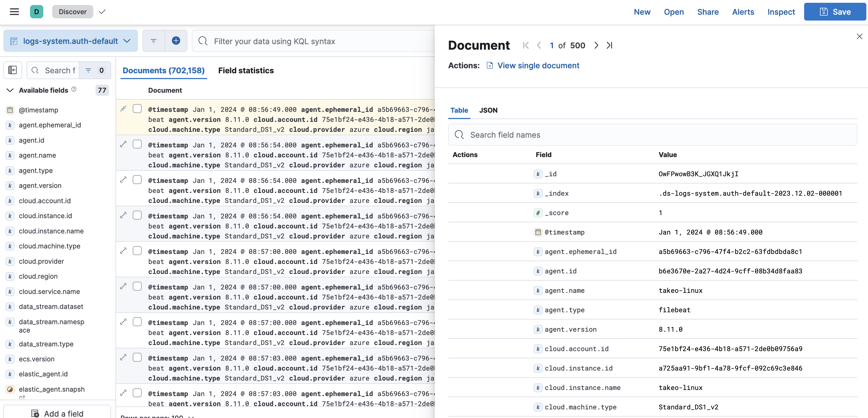This screenshot has height=418, width=868.
Task: Select the second document row checkbox
Action: [x=137, y=144]
